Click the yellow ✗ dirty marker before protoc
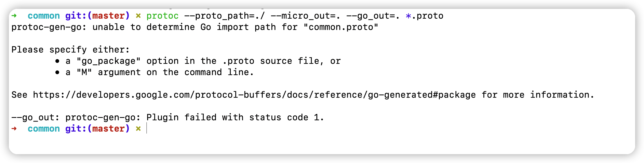This screenshot has height=163, width=644. (x=138, y=16)
